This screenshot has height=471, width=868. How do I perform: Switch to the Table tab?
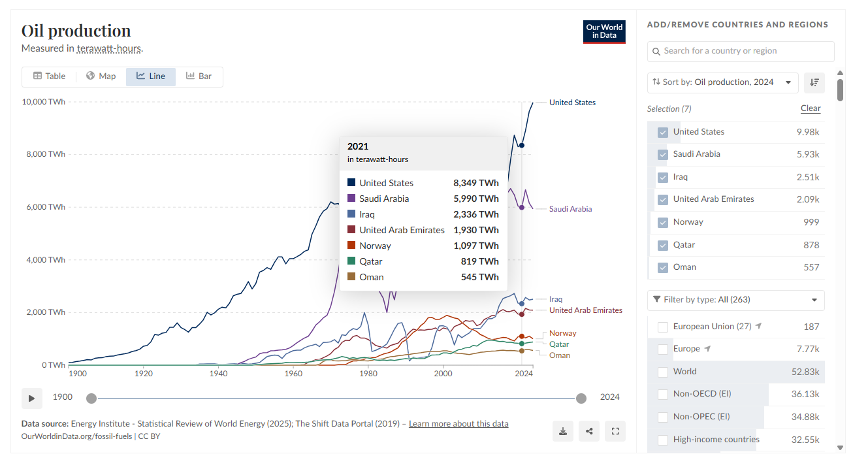[50, 76]
